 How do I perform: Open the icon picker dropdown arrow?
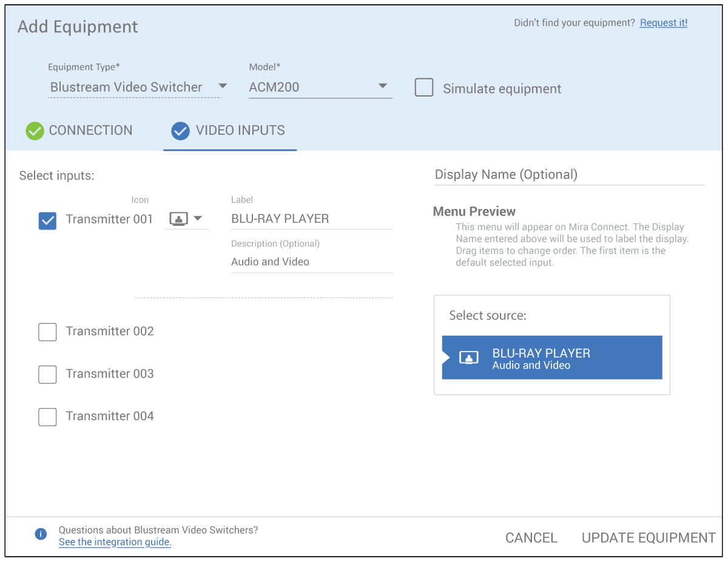click(198, 219)
